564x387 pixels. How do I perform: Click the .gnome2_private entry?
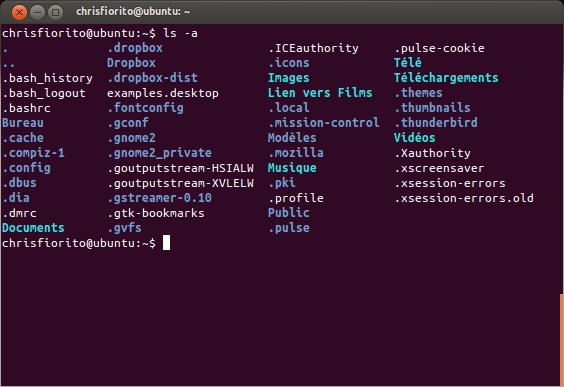point(159,153)
